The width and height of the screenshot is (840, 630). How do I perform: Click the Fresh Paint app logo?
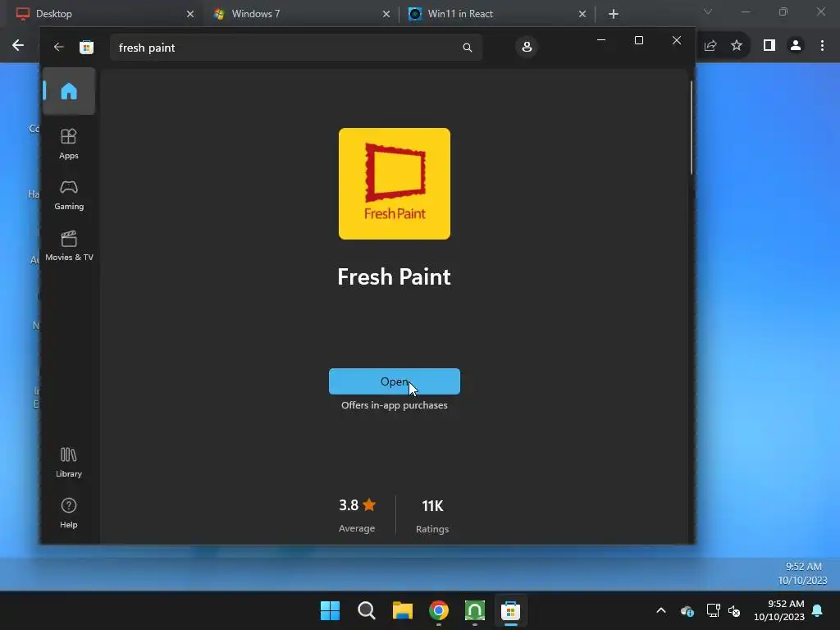(395, 184)
